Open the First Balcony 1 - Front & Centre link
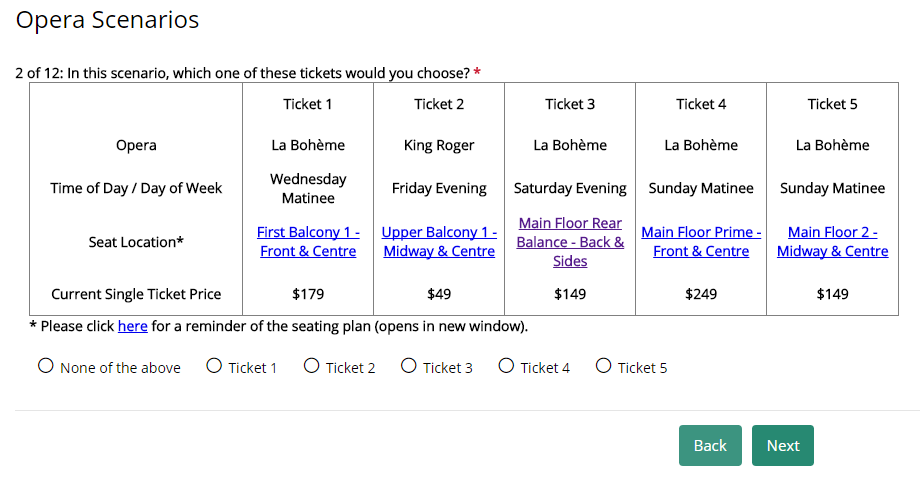Viewport: 920px width, 477px height. point(308,242)
